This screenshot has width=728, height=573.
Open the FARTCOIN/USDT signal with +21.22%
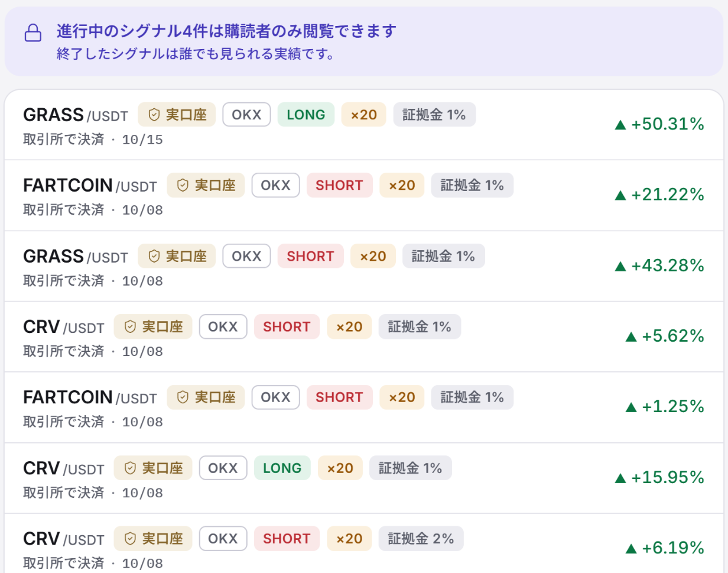(364, 195)
